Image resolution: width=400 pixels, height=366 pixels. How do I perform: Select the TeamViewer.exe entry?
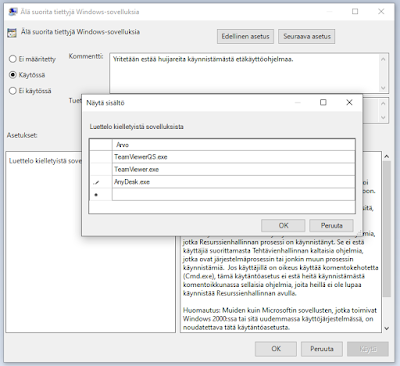[234, 169]
